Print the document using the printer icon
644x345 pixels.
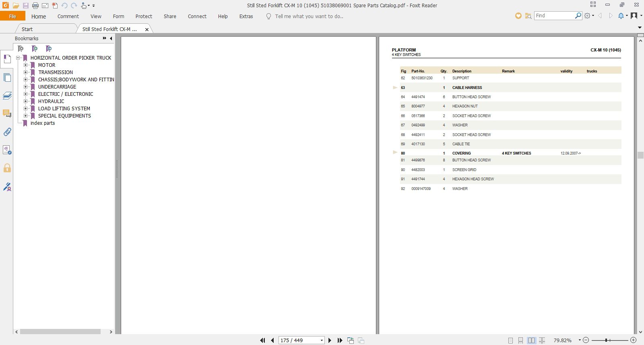click(x=35, y=6)
